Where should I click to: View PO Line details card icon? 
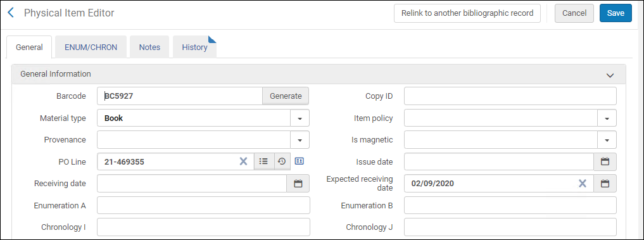click(300, 161)
